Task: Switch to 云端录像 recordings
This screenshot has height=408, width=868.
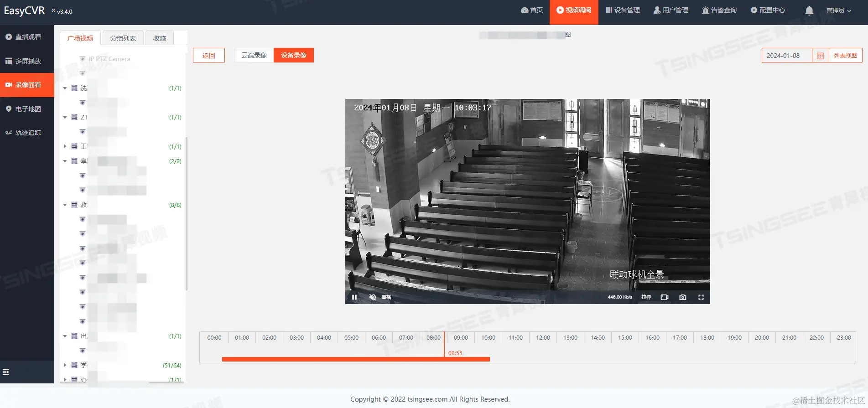Action: pyautogui.click(x=254, y=55)
